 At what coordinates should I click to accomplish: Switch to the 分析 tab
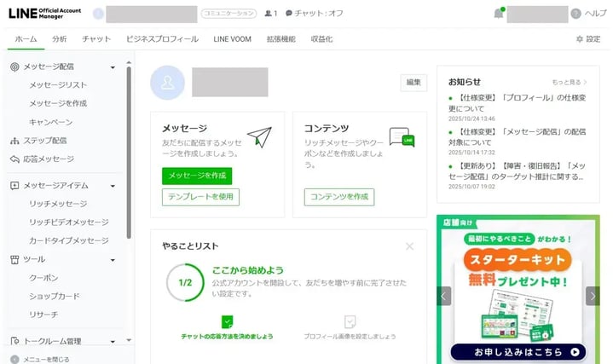click(59, 39)
